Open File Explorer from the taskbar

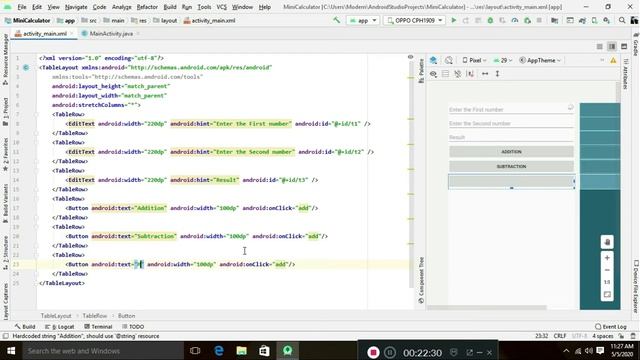(x=242, y=351)
